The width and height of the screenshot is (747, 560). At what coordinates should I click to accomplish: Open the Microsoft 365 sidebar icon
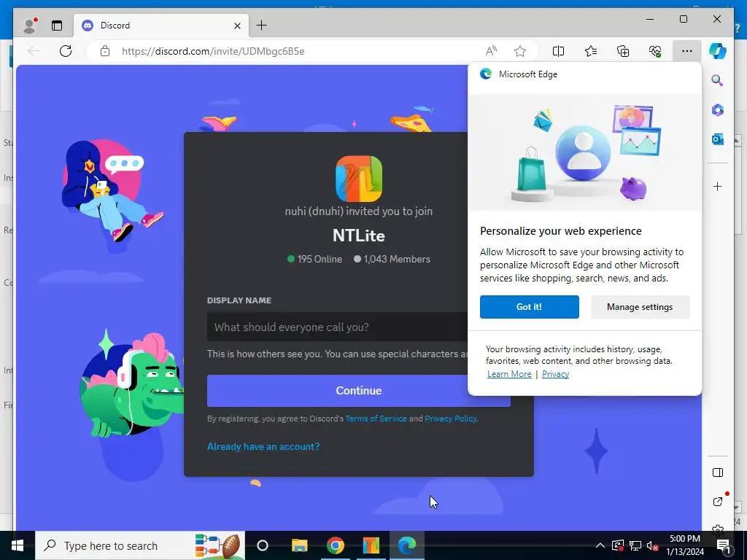point(718,110)
